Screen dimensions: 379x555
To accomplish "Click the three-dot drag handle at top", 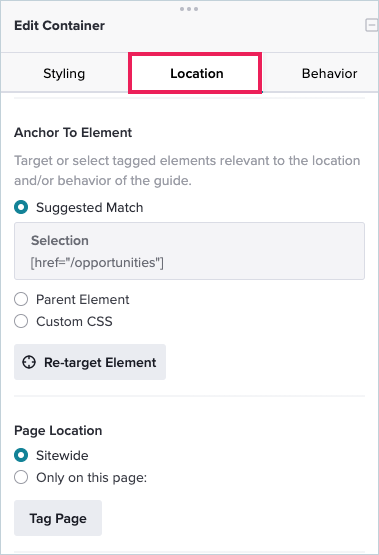I will tap(189, 9).
